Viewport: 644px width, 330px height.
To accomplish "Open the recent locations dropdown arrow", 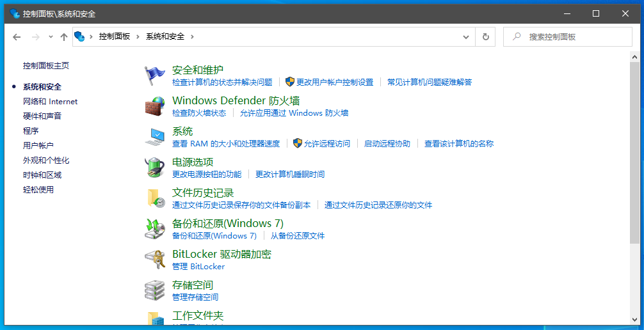I will point(51,37).
